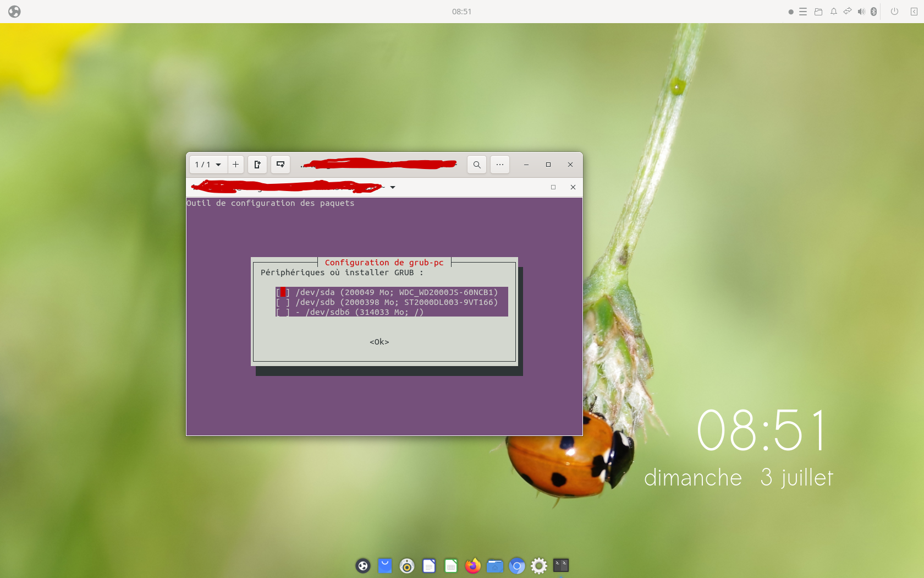The height and width of the screenshot is (578, 924).
Task: Open the network arrows tray icon
Action: coord(848,12)
